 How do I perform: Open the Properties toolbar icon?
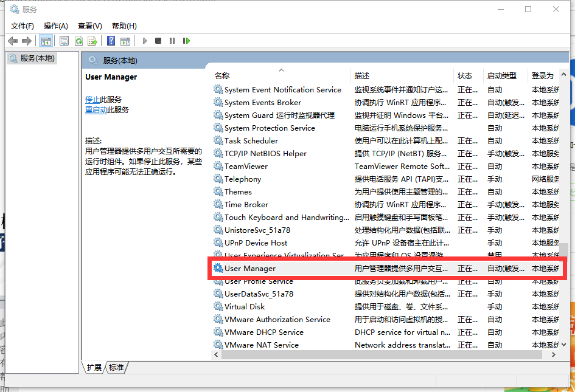point(64,41)
